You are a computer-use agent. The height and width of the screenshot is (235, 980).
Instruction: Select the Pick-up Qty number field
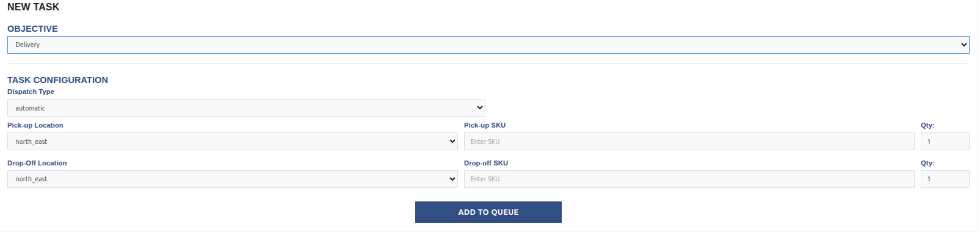(x=945, y=142)
